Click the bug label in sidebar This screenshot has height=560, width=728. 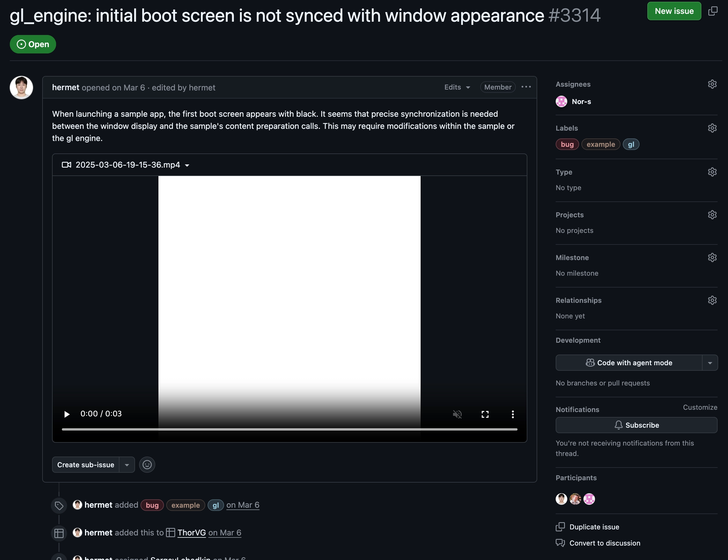[x=567, y=144]
